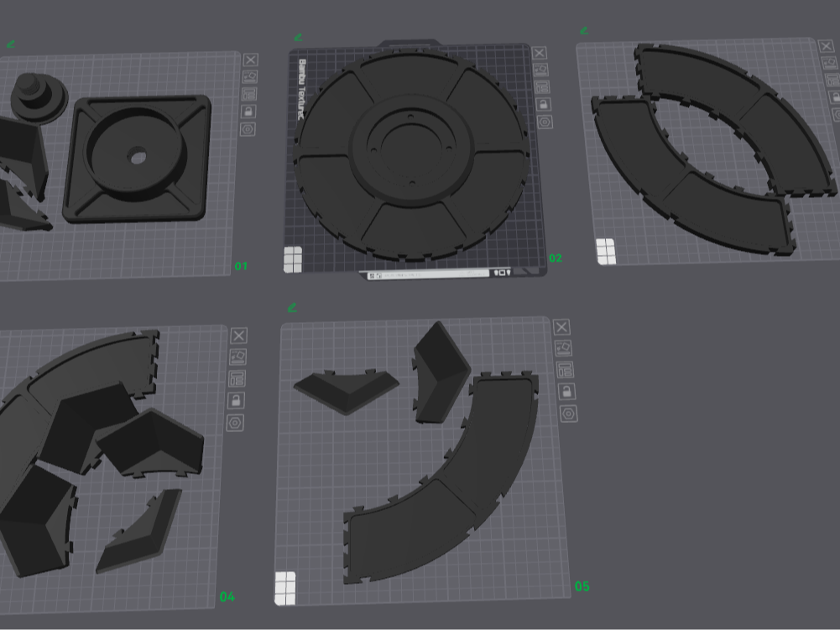Auto orient objects on plate 01
840x630 pixels.
pyautogui.click(x=249, y=76)
